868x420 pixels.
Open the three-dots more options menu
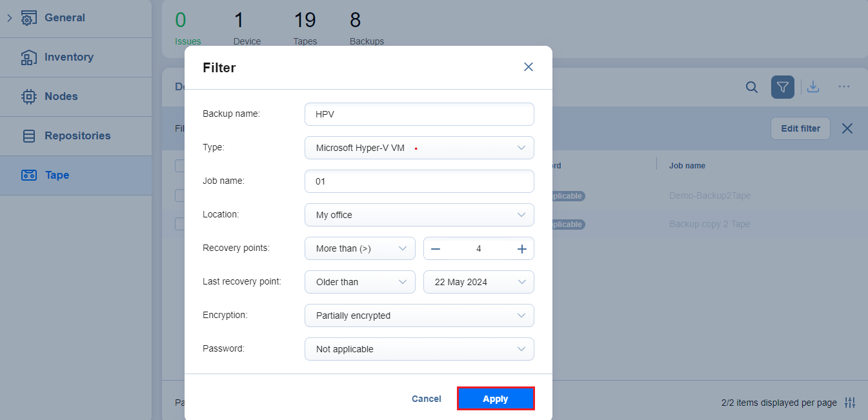point(843,87)
